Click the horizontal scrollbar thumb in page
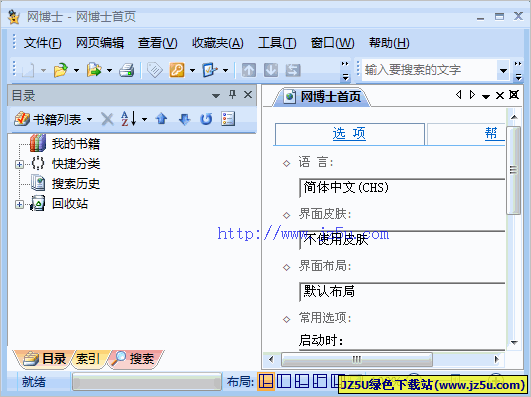The height and width of the screenshot is (397, 531). pyautogui.click(x=357, y=359)
